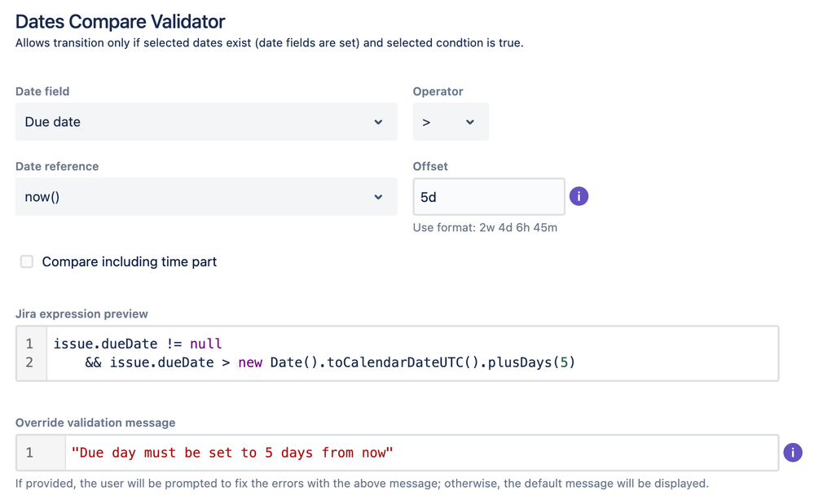Image resolution: width=814 pixels, height=504 pixels.
Task: Open the now() Date reference dropdown
Action: pos(204,196)
